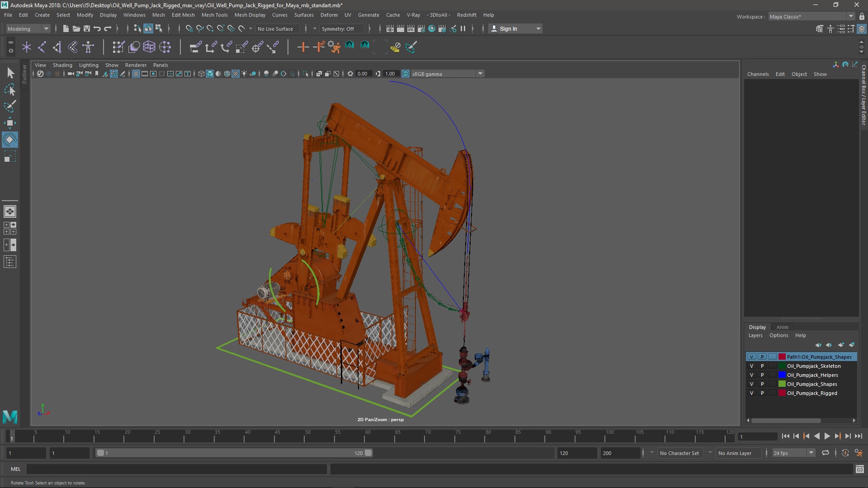Viewport: 868px width, 488px height.
Task: Enable snap to grids icon
Action: click(x=189, y=28)
